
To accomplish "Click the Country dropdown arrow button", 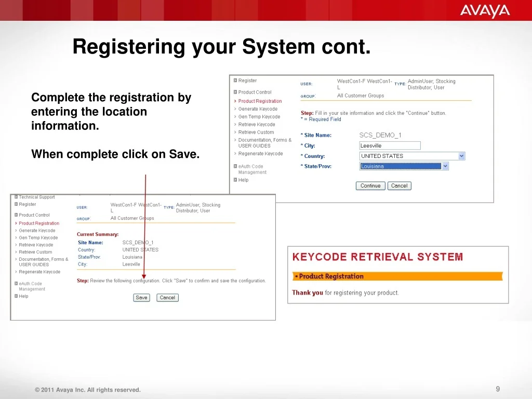I will click(461, 156).
